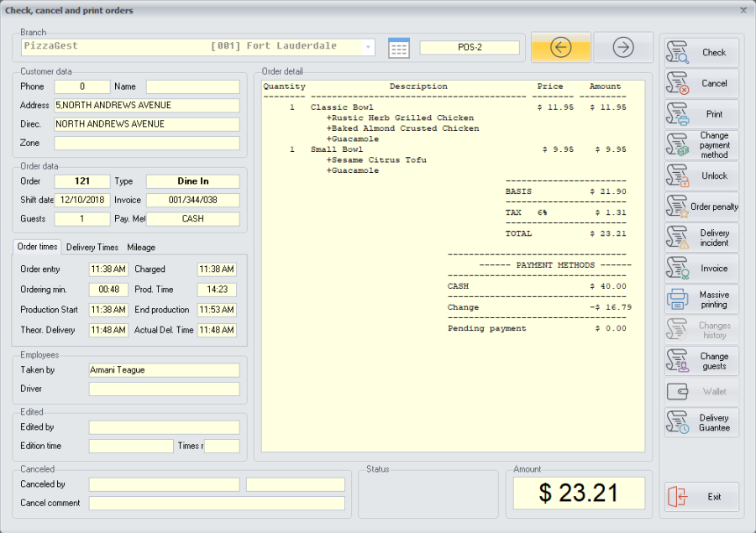Click the Check order button

coord(701,53)
